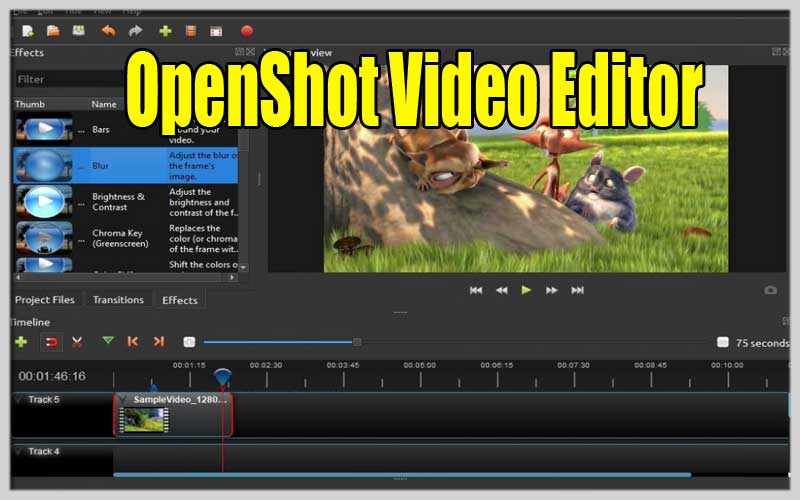The height and width of the screenshot is (500, 800).
Task: Export video with the red record button
Action: [247, 31]
